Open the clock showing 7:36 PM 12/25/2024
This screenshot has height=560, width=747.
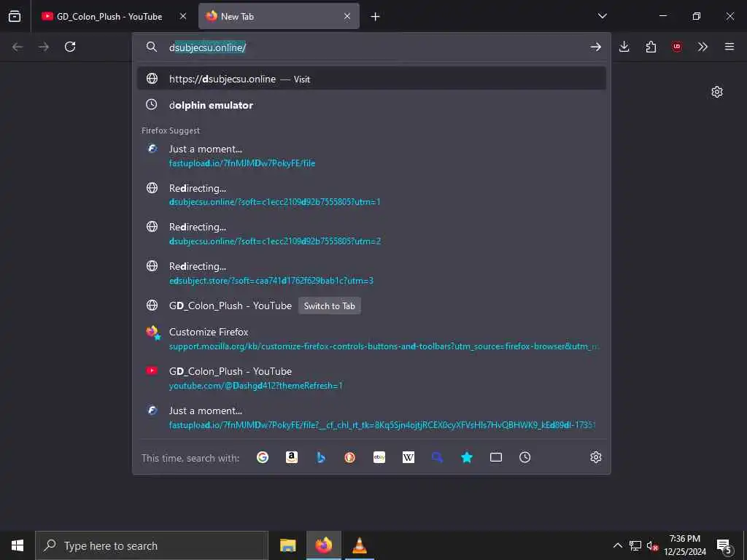coord(685,545)
